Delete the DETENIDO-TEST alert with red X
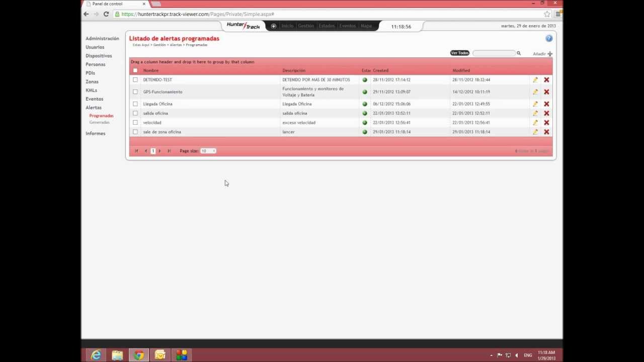 [546, 80]
